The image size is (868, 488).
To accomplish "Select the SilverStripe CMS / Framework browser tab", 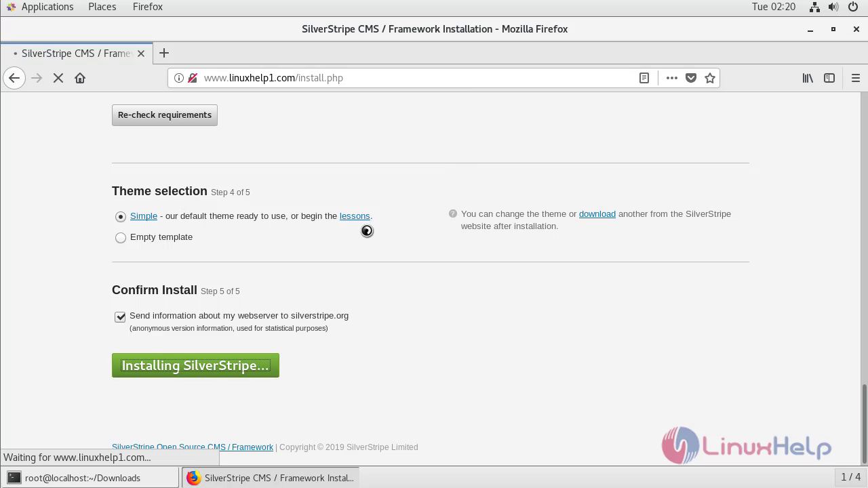I will point(75,54).
